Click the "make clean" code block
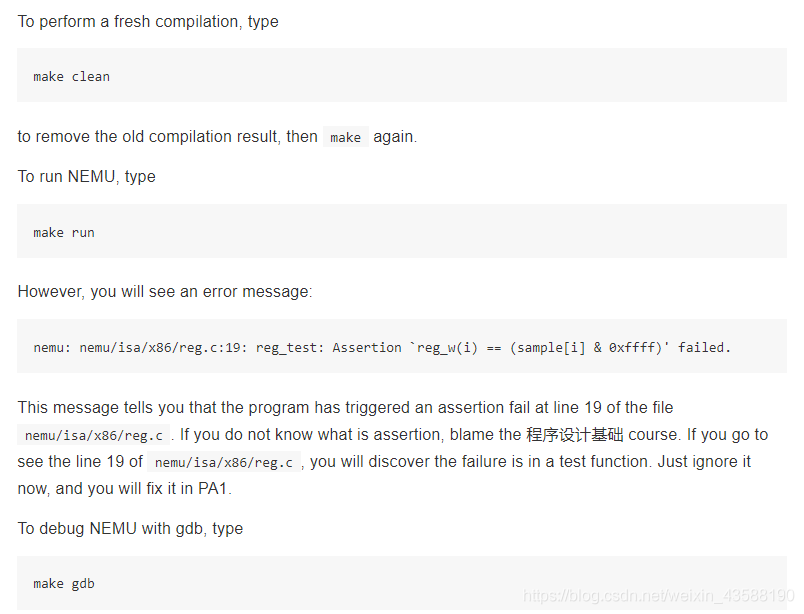The height and width of the screenshot is (614, 804). (x=72, y=76)
